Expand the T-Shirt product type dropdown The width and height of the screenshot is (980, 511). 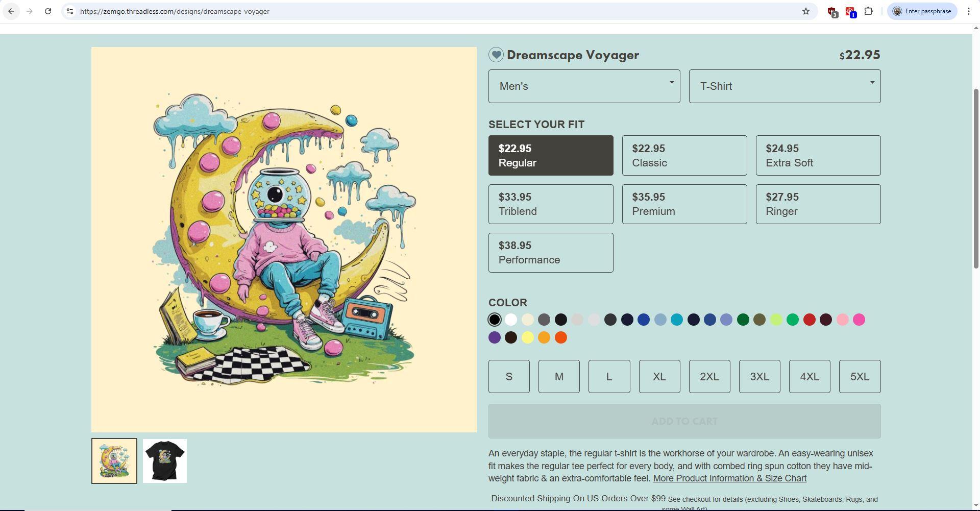(x=785, y=86)
